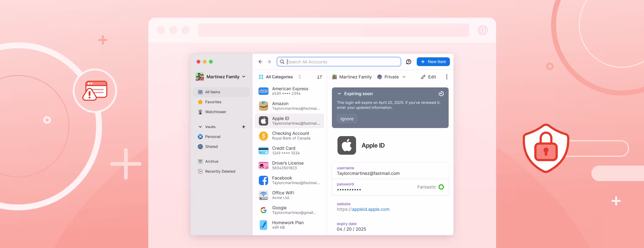644x248 pixels.
Task: Open the Private vault dropdown
Action: (x=391, y=77)
